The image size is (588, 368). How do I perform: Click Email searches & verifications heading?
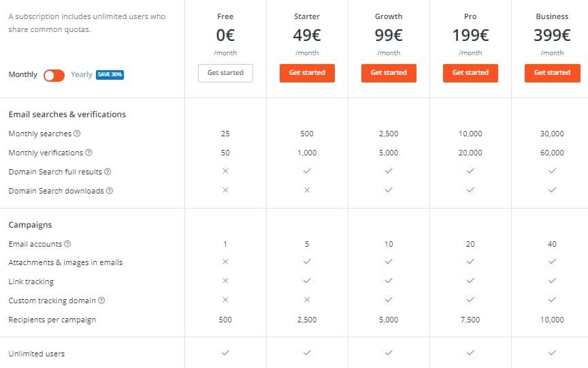[67, 114]
